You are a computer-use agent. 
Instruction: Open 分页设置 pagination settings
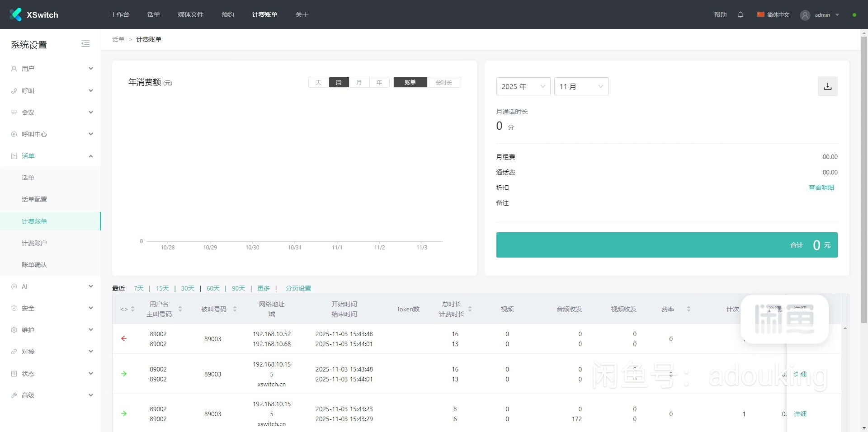(x=298, y=288)
